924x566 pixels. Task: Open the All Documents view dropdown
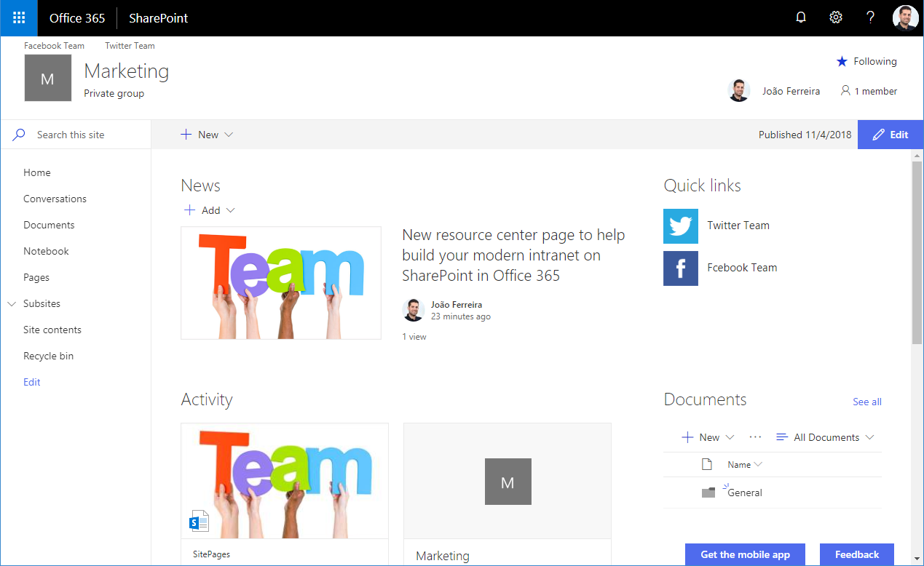tap(825, 437)
